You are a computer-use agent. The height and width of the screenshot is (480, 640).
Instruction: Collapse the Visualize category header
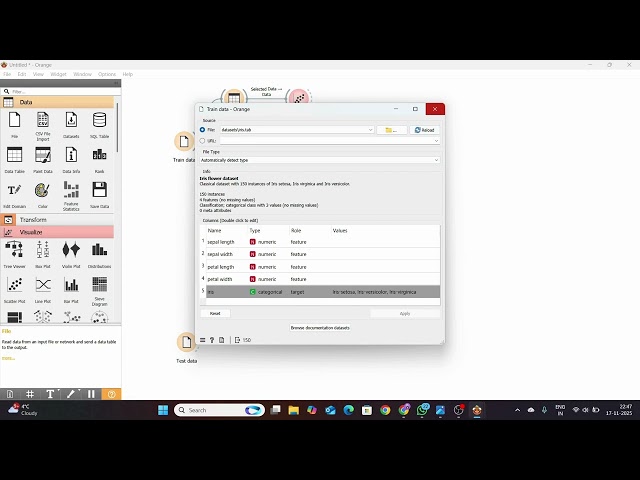57,232
